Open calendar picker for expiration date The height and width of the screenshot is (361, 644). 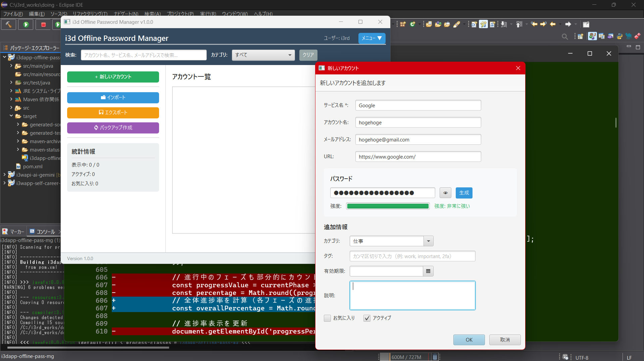(x=428, y=271)
